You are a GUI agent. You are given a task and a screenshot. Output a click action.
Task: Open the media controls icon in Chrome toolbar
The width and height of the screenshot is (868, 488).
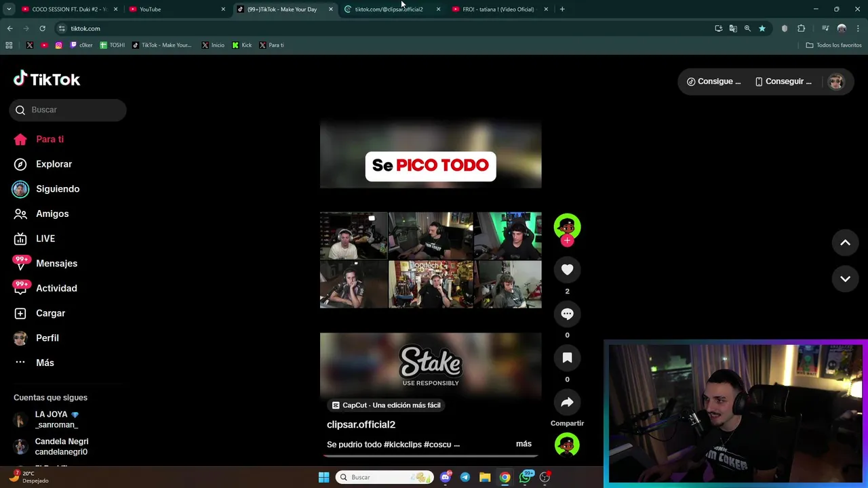pyautogui.click(x=825, y=28)
